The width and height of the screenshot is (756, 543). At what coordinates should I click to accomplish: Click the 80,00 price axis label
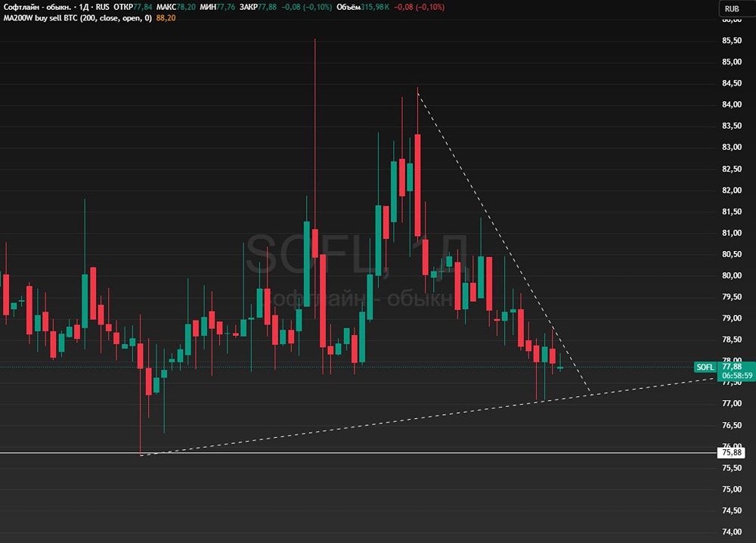click(x=732, y=275)
